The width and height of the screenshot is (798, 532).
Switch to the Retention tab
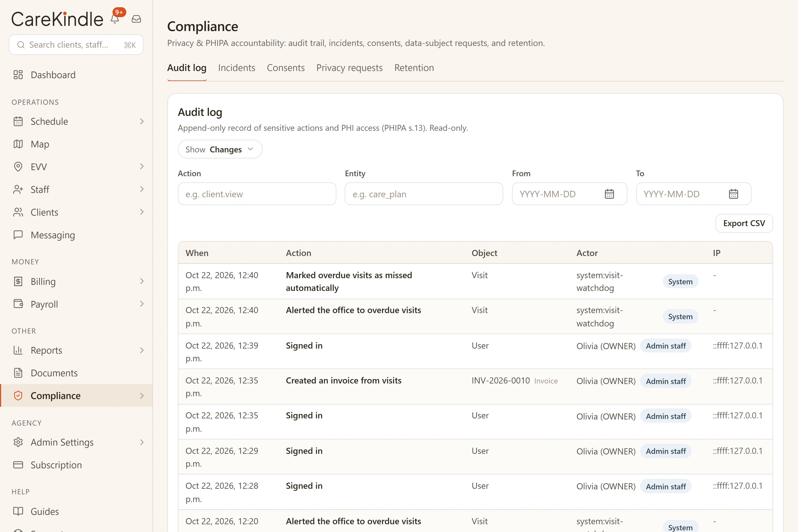coord(414,68)
